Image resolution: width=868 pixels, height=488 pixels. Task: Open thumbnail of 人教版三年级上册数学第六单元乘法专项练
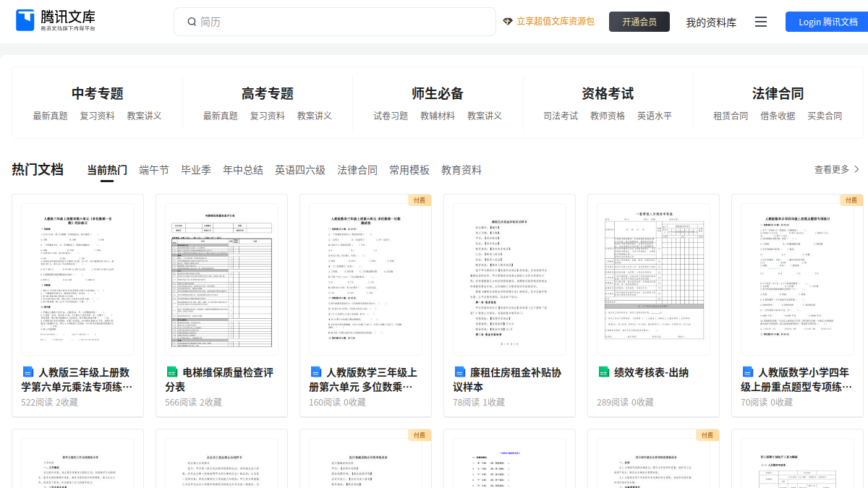coord(77,279)
